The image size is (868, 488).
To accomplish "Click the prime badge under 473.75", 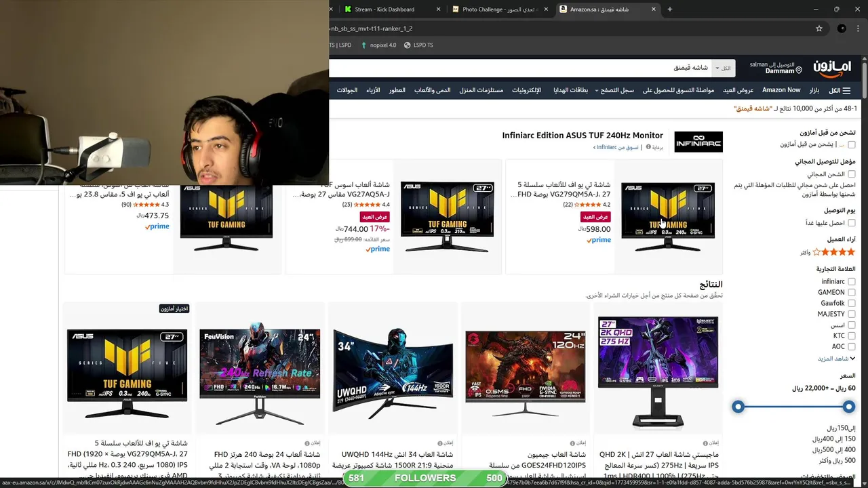I will pyautogui.click(x=157, y=226).
